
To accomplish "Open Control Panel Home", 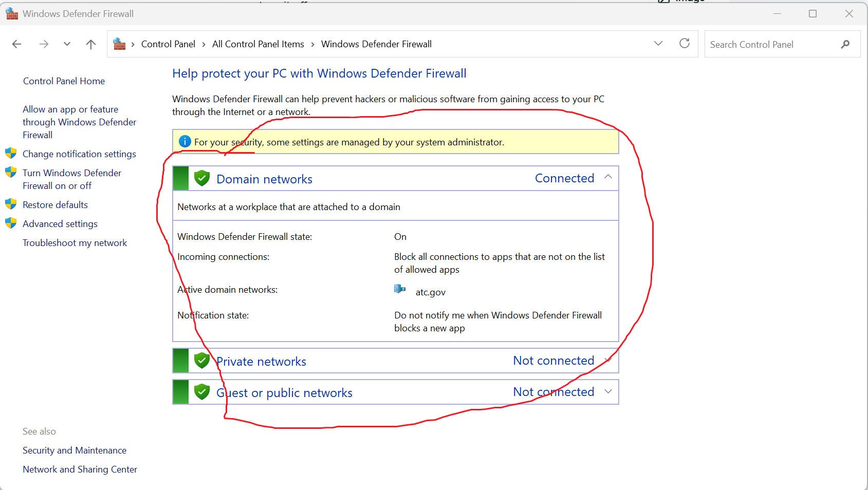I will click(x=64, y=81).
